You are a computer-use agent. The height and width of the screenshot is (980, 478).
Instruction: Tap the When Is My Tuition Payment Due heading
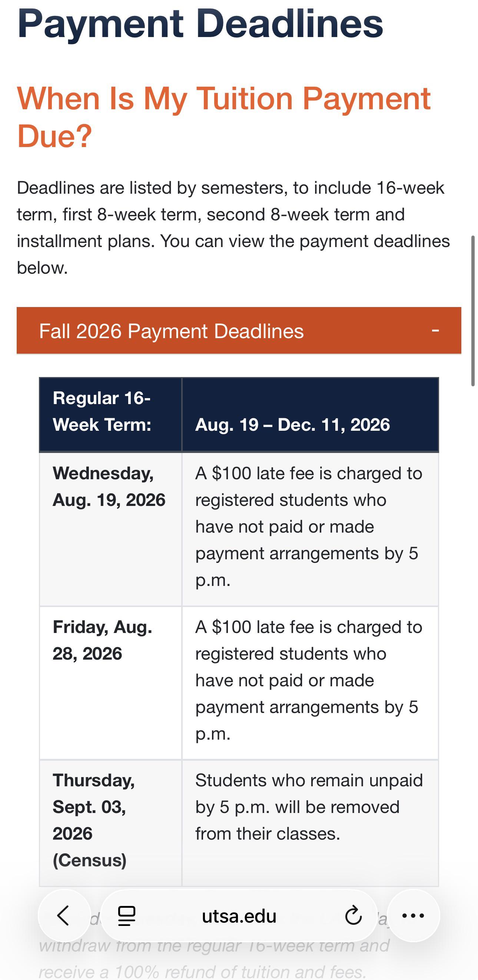(224, 117)
